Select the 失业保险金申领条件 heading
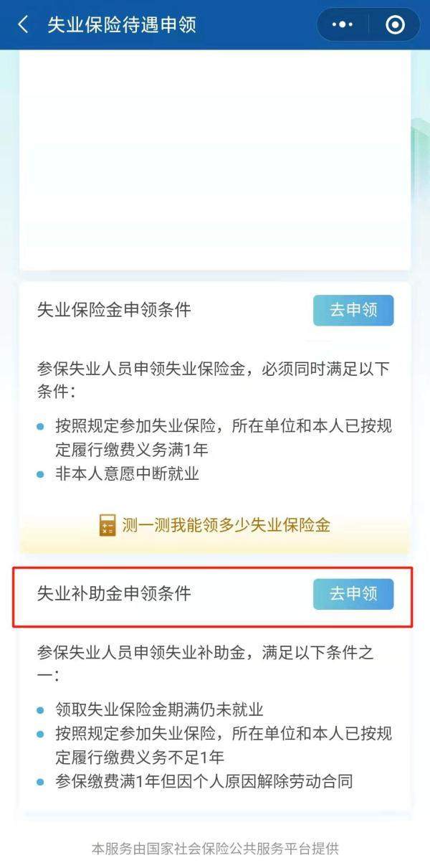 coord(114,310)
